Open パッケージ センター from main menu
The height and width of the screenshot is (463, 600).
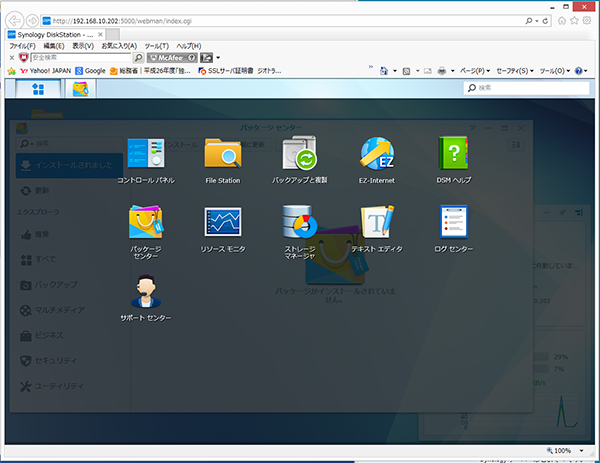tap(145, 232)
